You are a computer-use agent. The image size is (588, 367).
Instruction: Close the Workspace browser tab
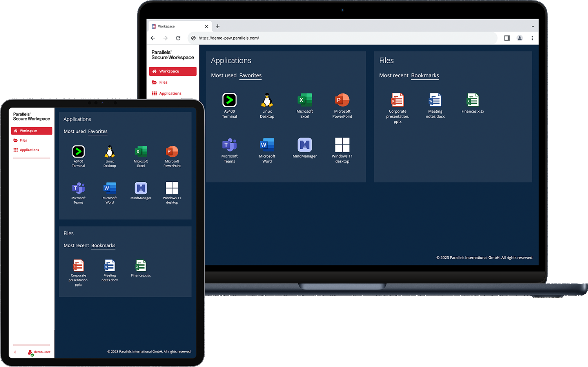point(207,26)
